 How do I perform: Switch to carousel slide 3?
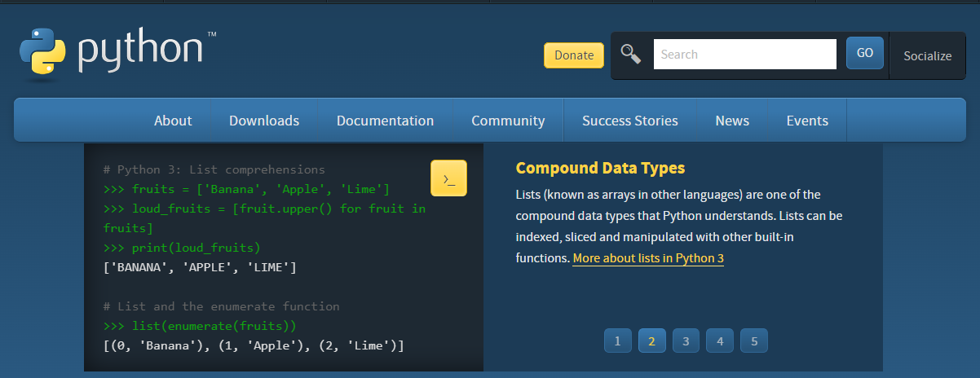click(686, 341)
